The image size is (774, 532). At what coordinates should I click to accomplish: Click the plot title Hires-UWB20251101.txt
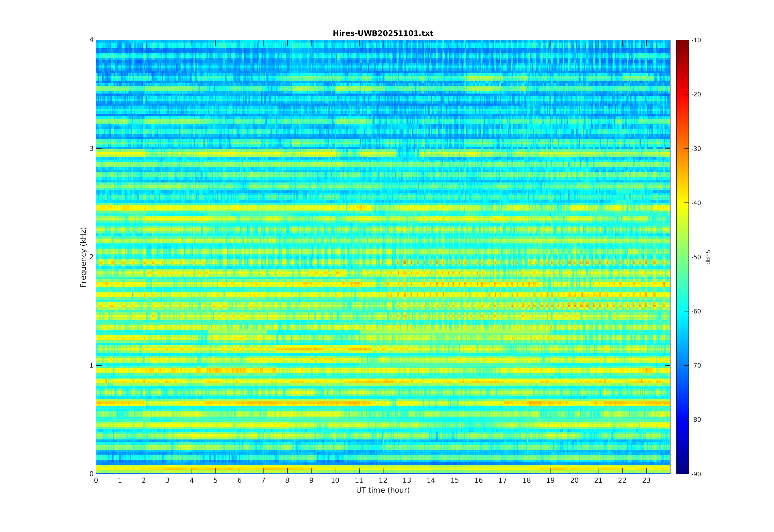tap(383, 33)
